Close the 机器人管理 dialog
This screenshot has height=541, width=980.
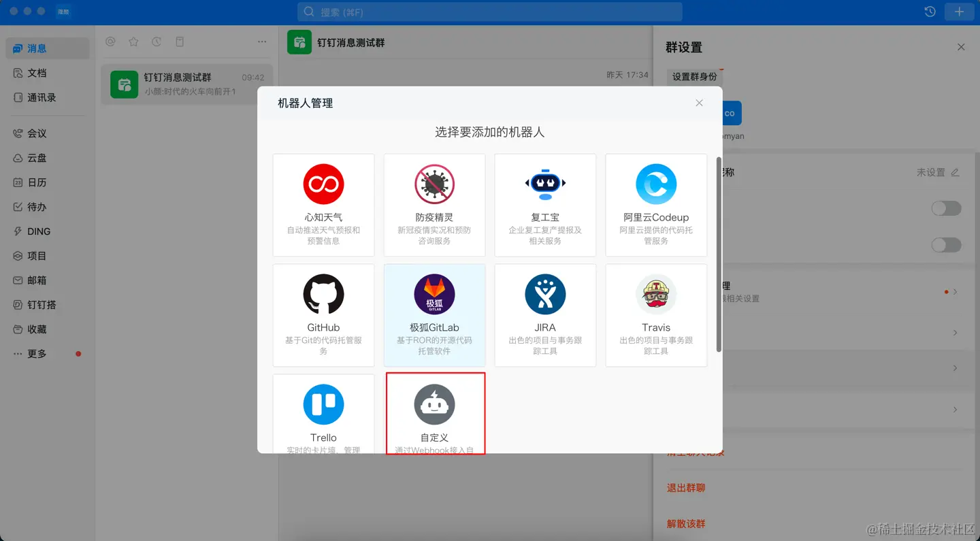pyautogui.click(x=699, y=103)
